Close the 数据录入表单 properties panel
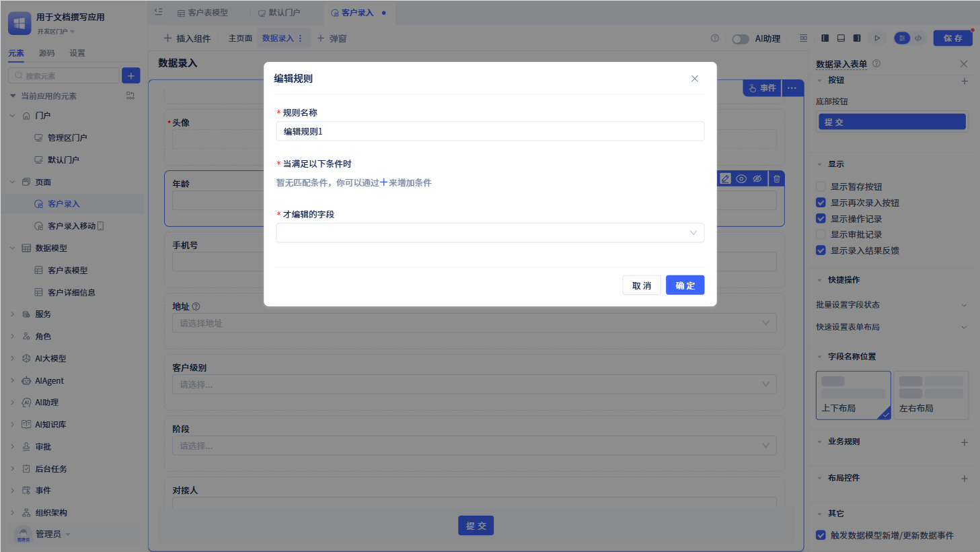The width and height of the screenshot is (980, 552). tap(964, 64)
